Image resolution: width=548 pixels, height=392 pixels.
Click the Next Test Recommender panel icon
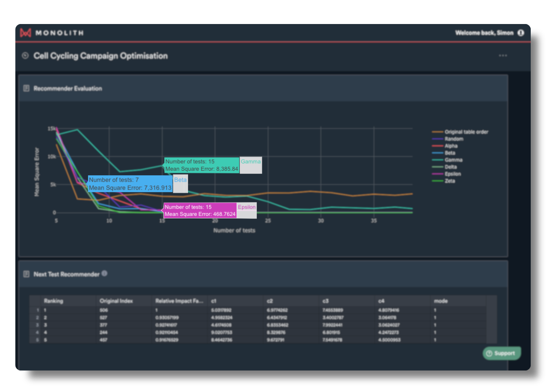[26, 274]
